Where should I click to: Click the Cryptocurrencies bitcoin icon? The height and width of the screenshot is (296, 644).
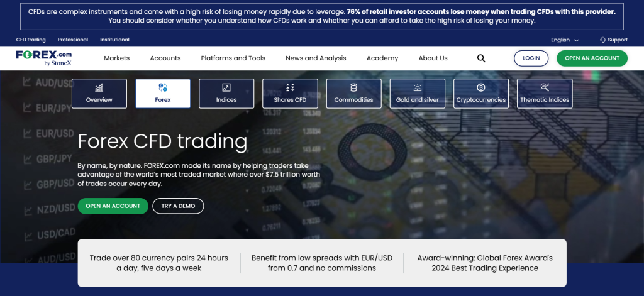click(x=481, y=87)
